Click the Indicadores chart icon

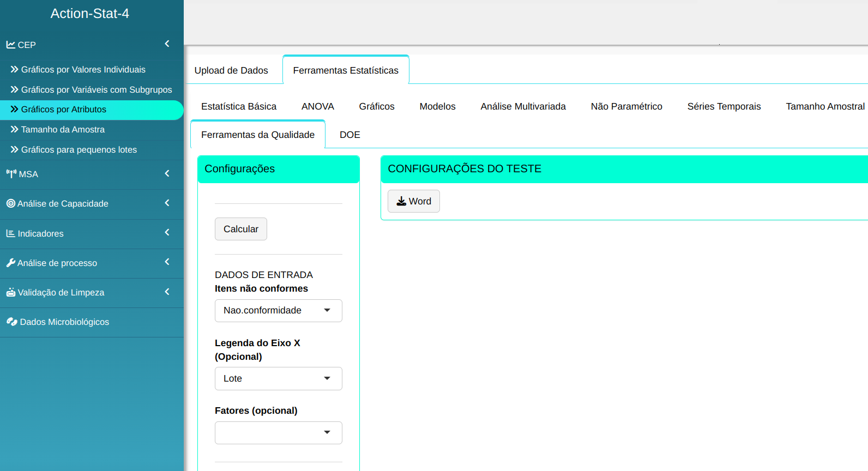[x=10, y=233]
